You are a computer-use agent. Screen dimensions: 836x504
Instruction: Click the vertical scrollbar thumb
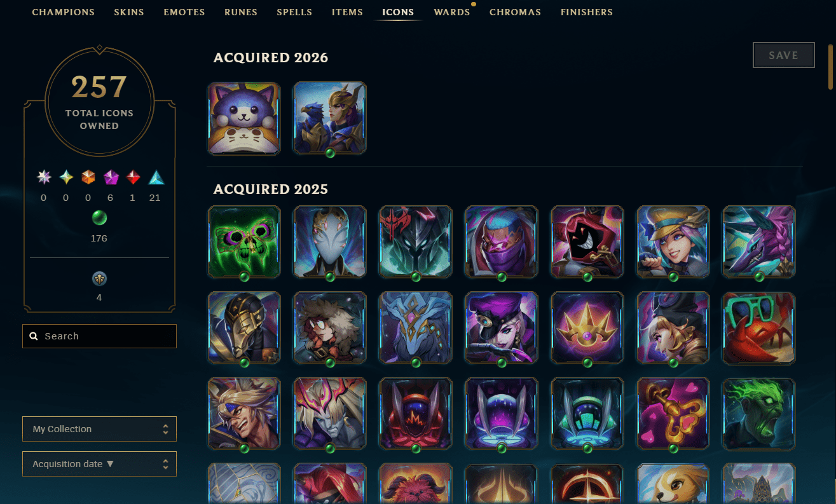click(x=830, y=66)
